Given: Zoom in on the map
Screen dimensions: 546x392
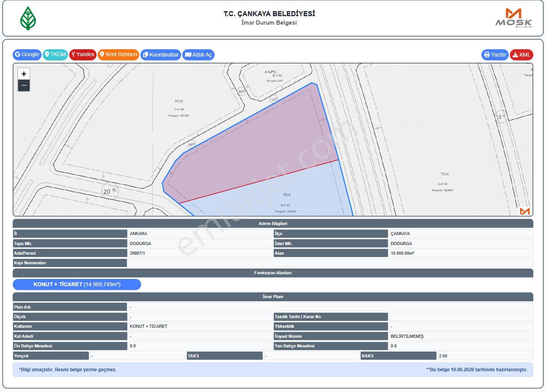Looking at the screenshot, I should (24, 73).
